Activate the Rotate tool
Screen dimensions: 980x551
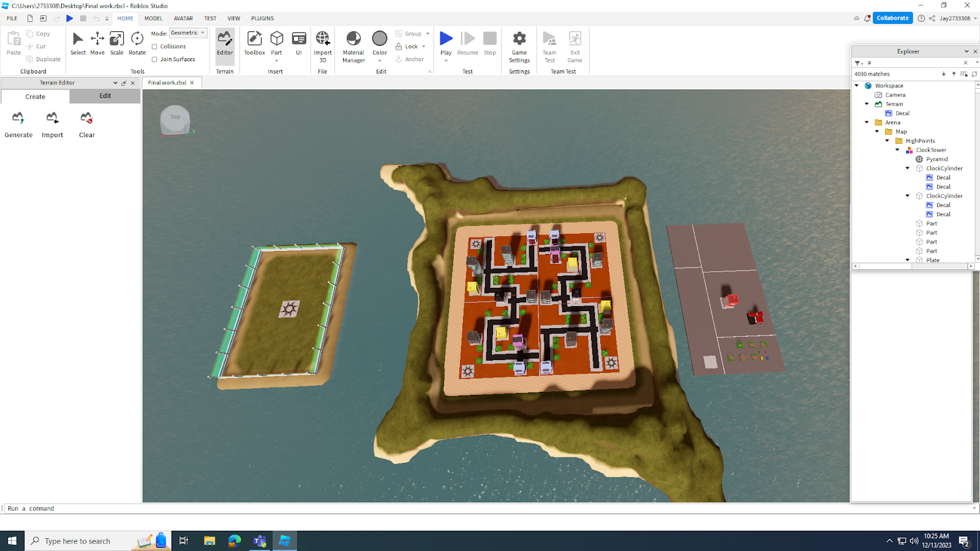tap(137, 43)
